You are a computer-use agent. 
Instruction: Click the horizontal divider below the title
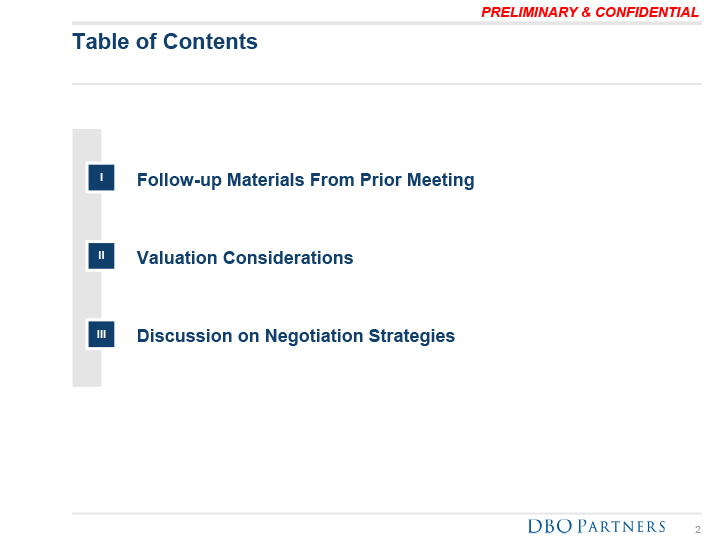[x=386, y=84]
